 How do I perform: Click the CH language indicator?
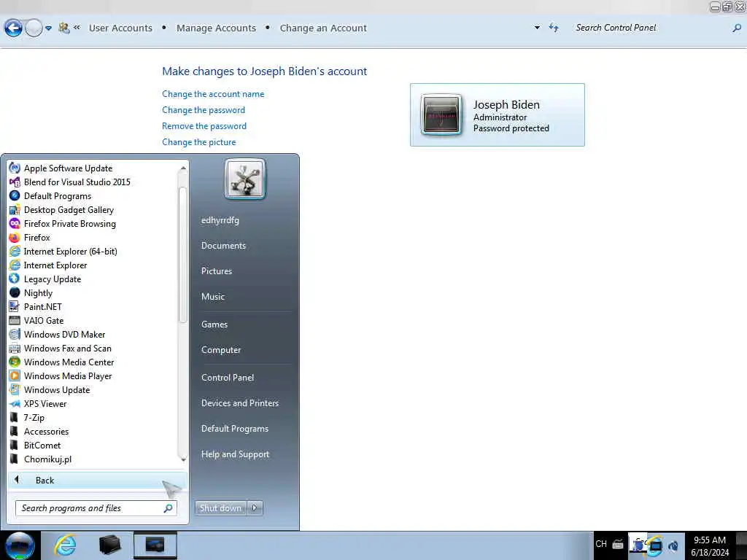601,544
